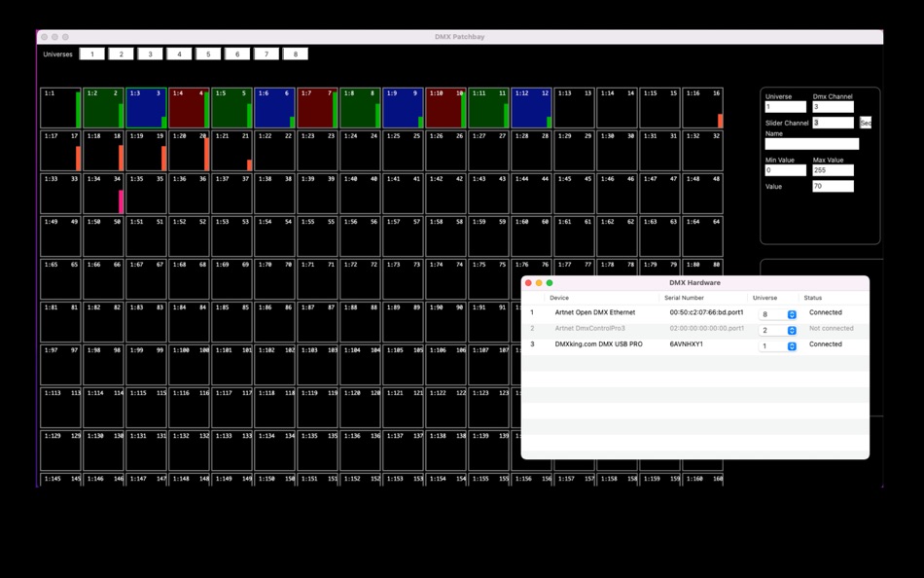Click the Slider Channel input field
The height and width of the screenshot is (578, 924).
[833, 123]
